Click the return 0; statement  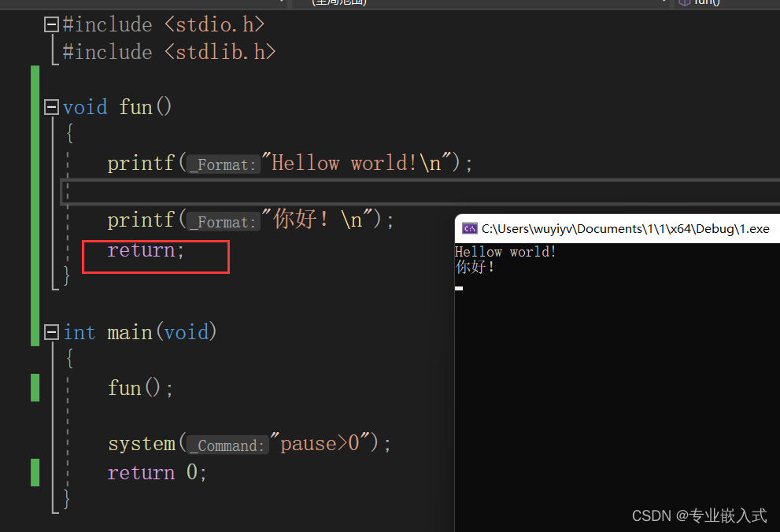[x=157, y=472]
